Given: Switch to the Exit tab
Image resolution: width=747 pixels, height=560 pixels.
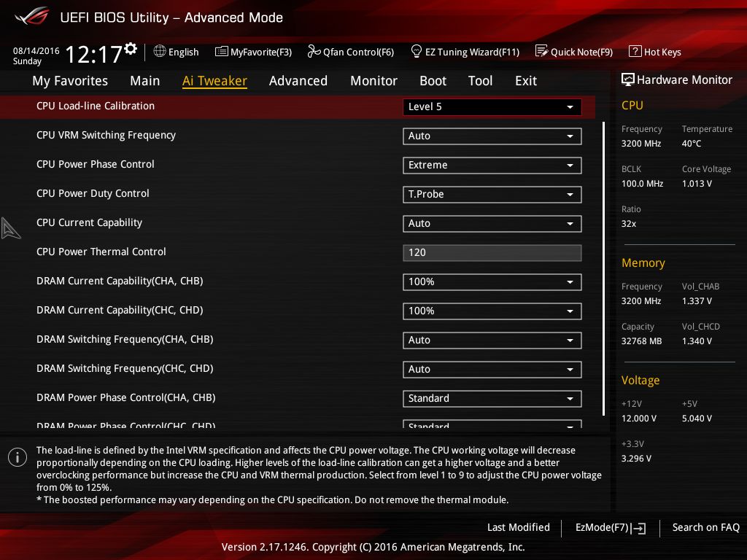Looking at the screenshot, I should (x=526, y=81).
